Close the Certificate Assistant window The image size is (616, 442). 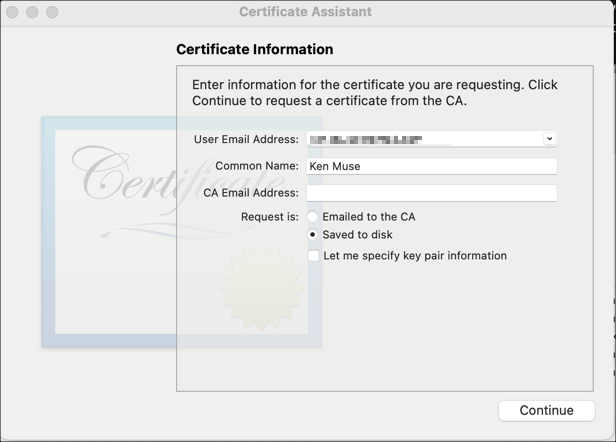[x=14, y=12]
